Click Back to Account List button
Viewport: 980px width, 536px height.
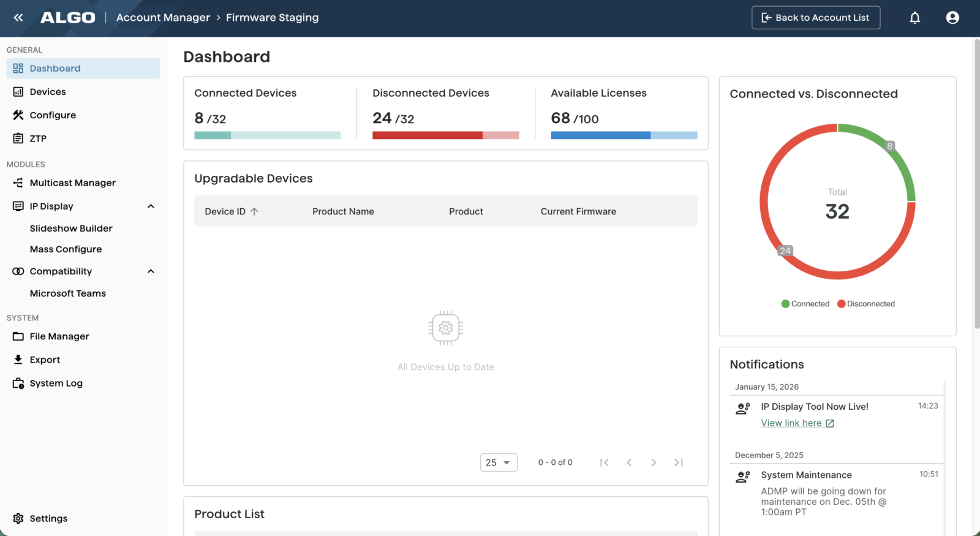tap(815, 18)
